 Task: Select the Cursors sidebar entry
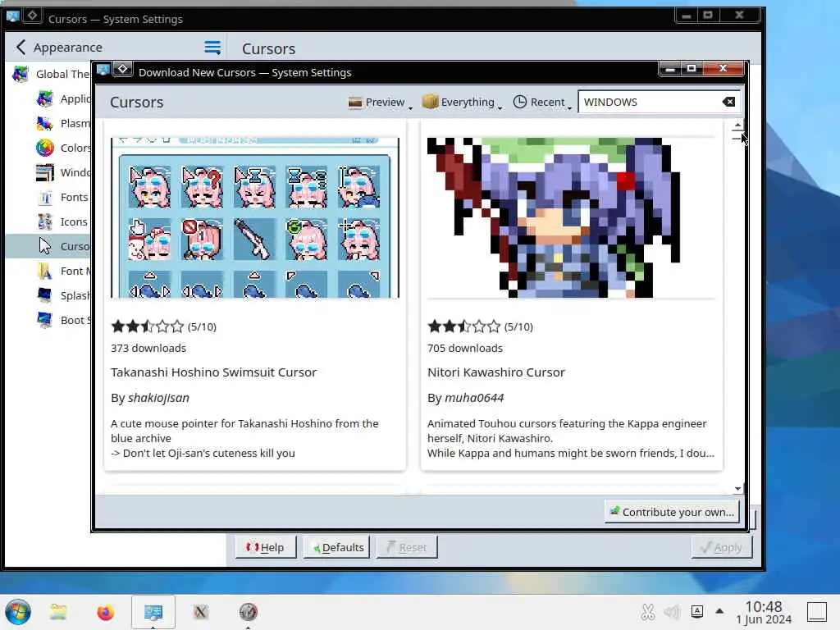pos(48,246)
